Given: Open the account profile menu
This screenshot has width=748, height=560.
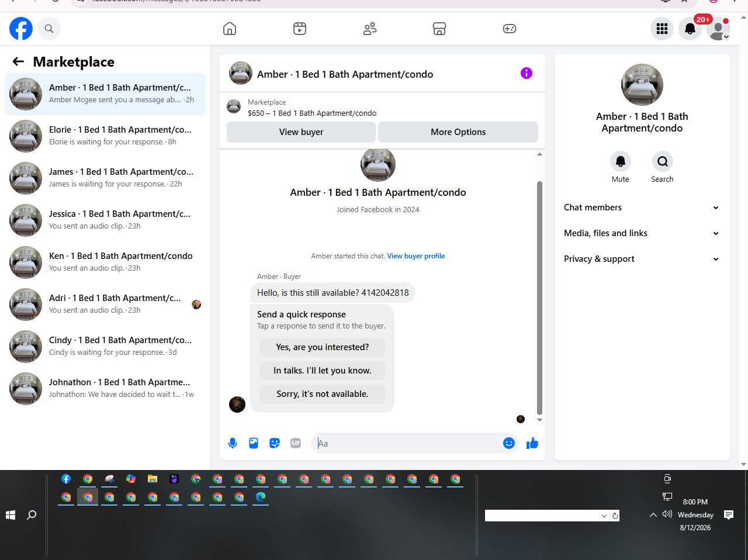Looking at the screenshot, I should [x=718, y=29].
